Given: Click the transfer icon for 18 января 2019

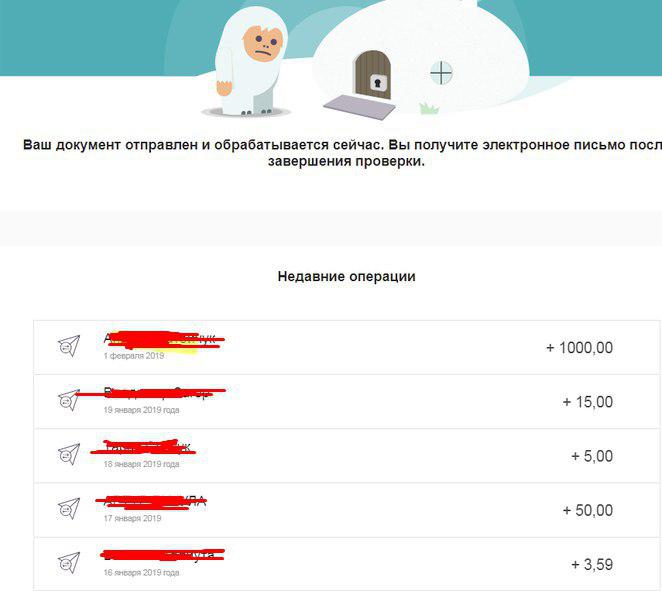Looking at the screenshot, I should point(69,454).
